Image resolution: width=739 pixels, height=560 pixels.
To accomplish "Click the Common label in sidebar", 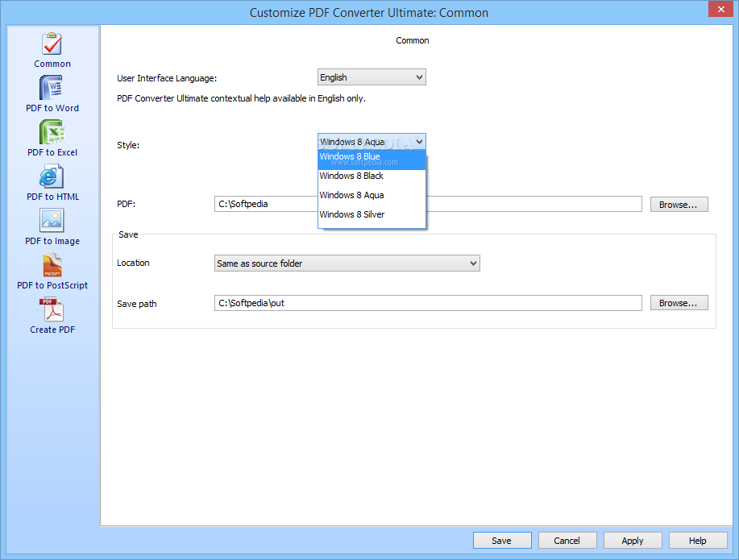I will [52, 64].
